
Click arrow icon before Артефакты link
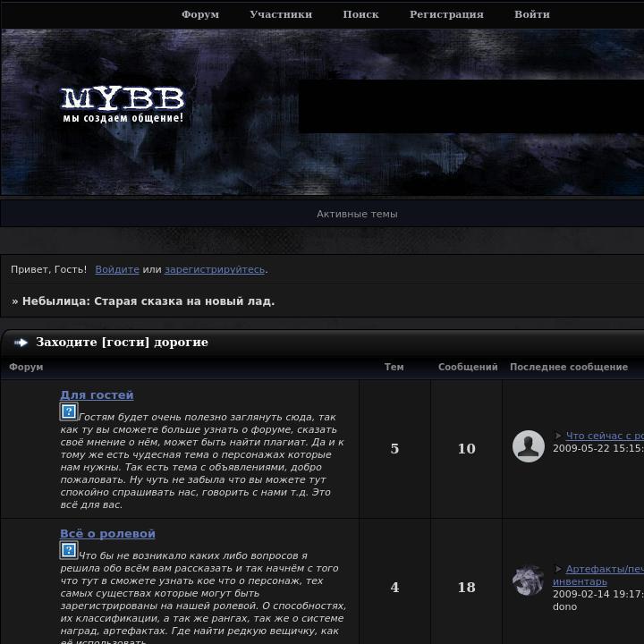pyautogui.click(x=558, y=569)
